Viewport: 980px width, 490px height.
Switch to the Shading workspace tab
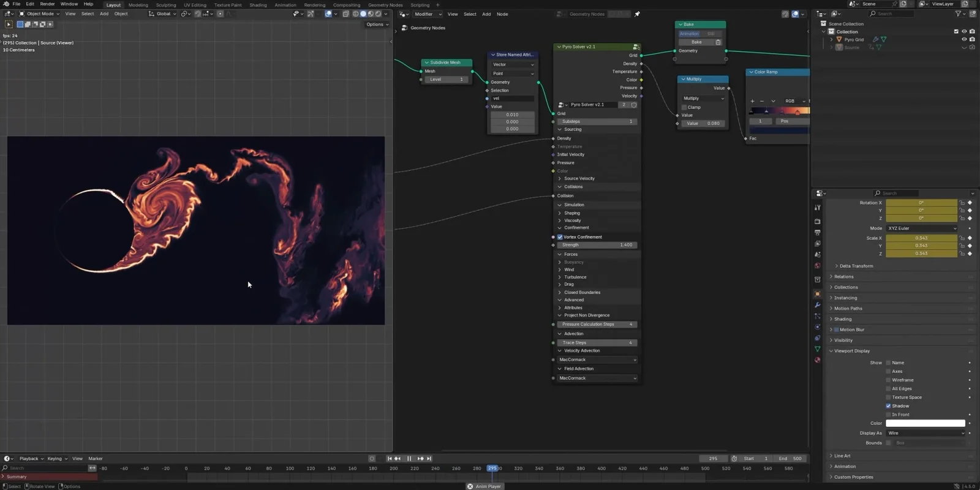[x=258, y=5]
